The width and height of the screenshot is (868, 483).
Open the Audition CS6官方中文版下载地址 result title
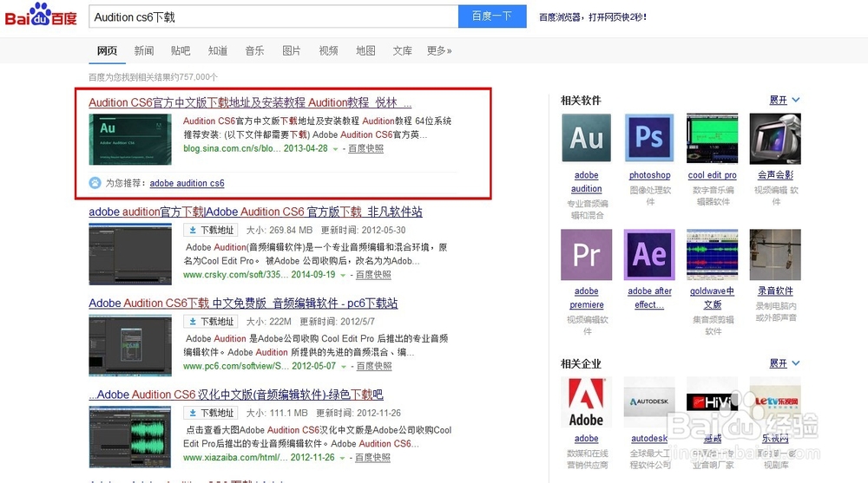pos(250,102)
